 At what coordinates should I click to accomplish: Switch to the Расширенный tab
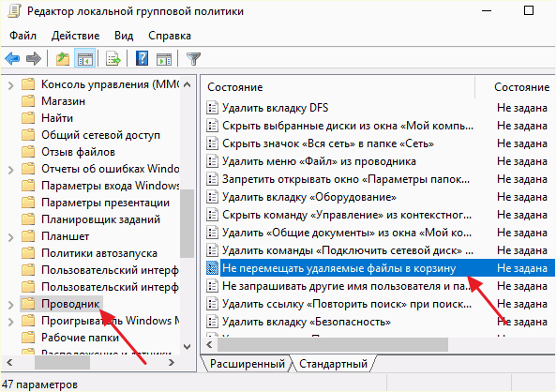(248, 364)
